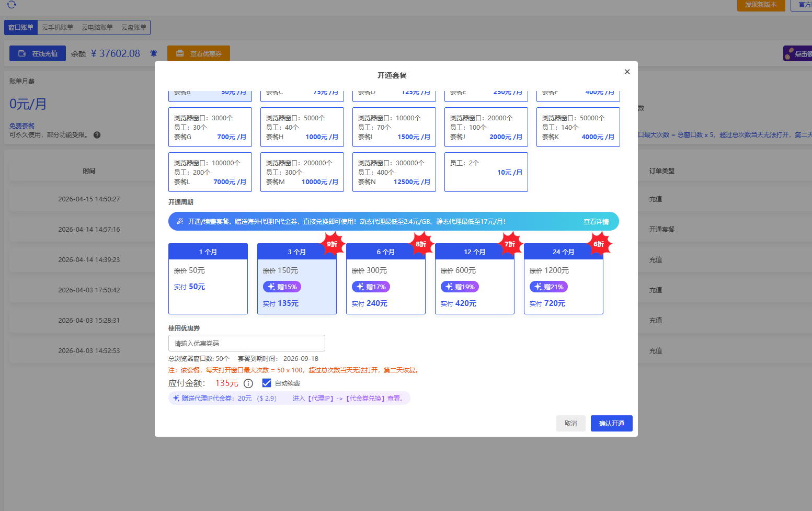Click the 赠19% bonus badge
The image size is (812, 511).
pyautogui.click(x=460, y=287)
